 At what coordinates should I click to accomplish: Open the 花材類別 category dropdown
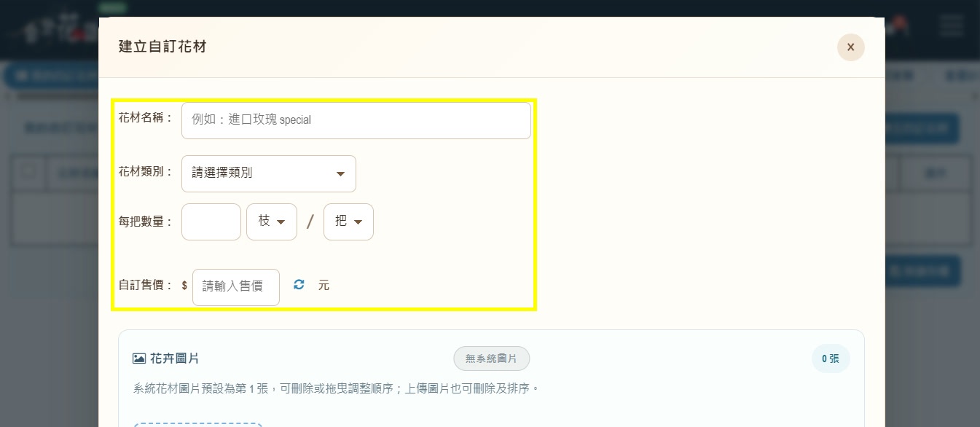269,173
